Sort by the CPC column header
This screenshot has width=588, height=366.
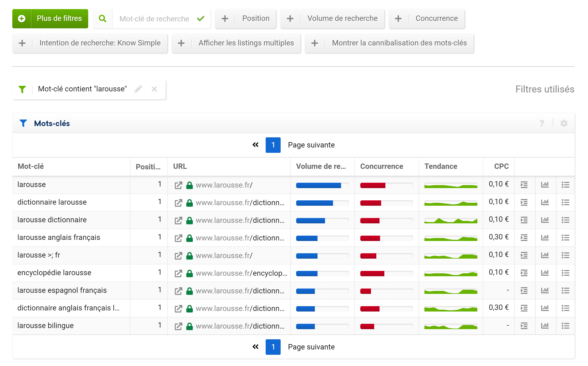click(501, 166)
